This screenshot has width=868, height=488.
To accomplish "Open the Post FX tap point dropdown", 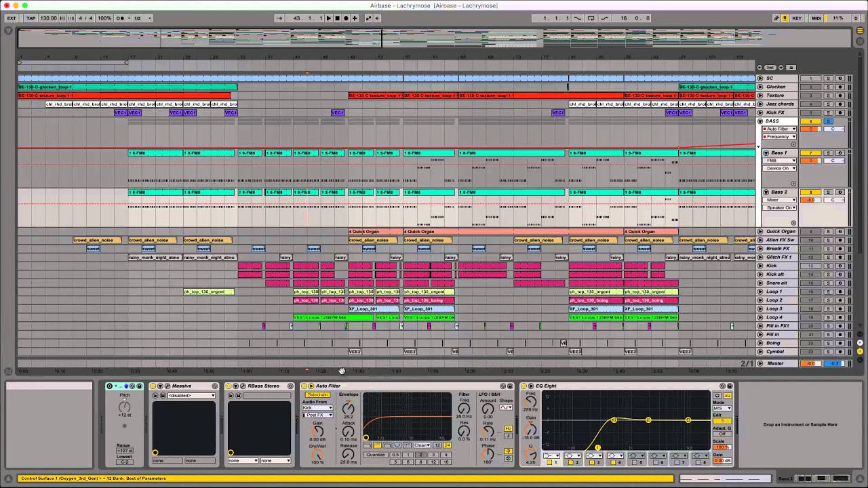I will click(317, 415).
